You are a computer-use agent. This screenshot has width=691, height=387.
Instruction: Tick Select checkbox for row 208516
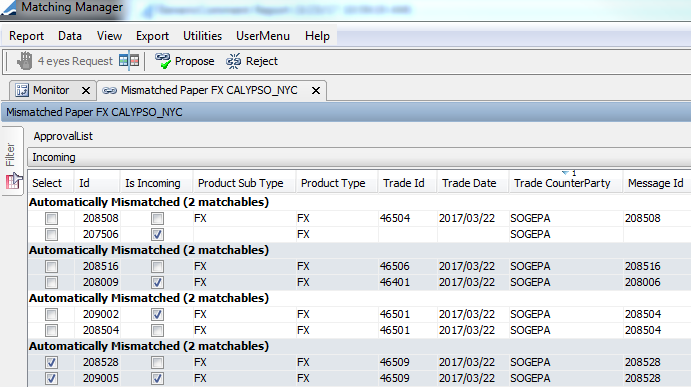(x=51, y=266)
